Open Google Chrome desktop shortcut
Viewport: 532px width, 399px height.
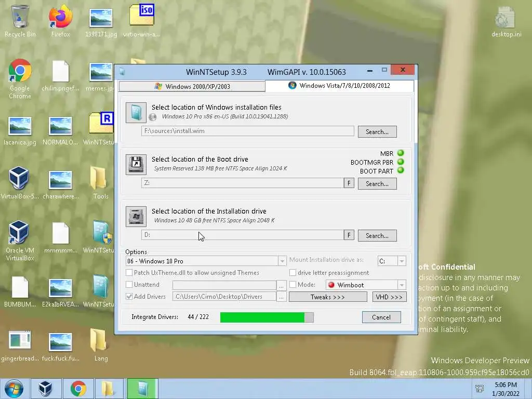(20, 79)
